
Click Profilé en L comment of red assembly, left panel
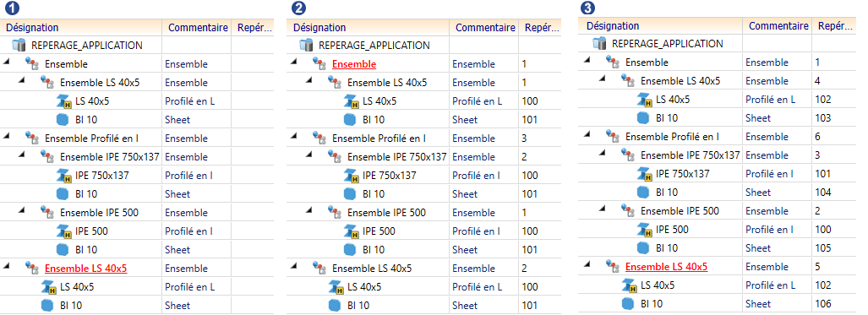[x=190, y=287]
